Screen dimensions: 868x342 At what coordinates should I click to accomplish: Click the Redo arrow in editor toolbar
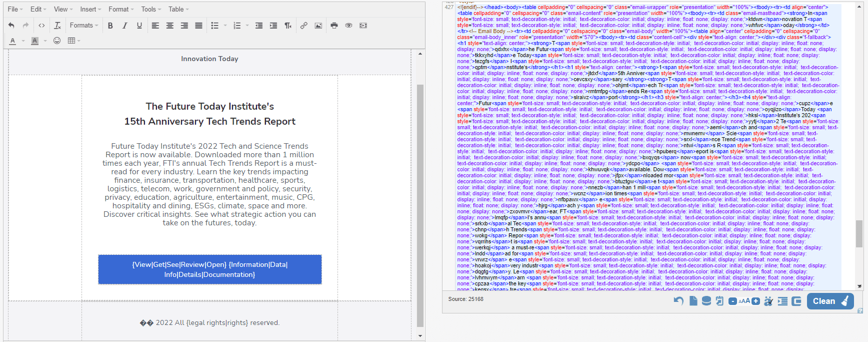25,26
